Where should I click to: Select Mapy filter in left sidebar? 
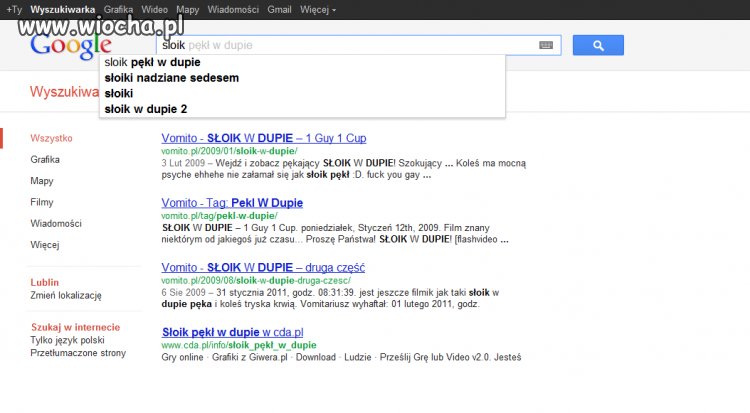pyautogui.click(x=42, y=181)
